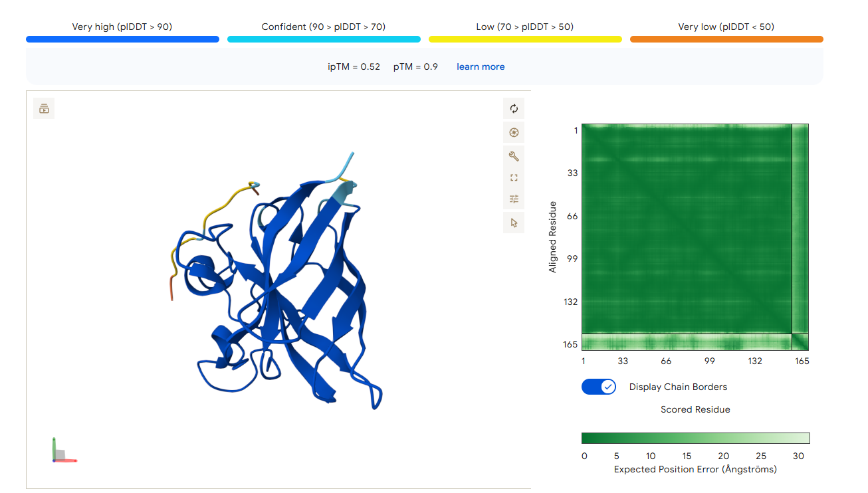Turn off Display Chain Borders switch
This screenshot has width=868, height=493.
pos(599,387)
